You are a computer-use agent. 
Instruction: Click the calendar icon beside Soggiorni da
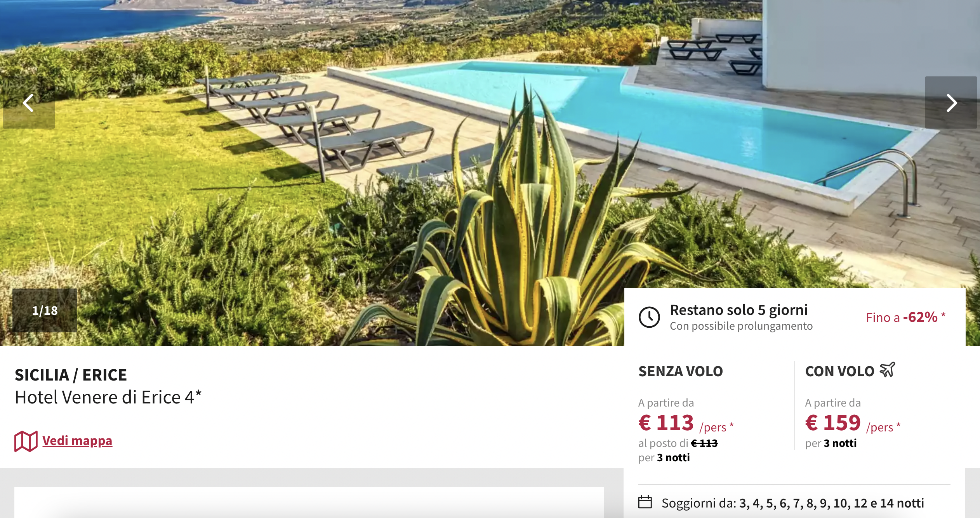[645, 502]
